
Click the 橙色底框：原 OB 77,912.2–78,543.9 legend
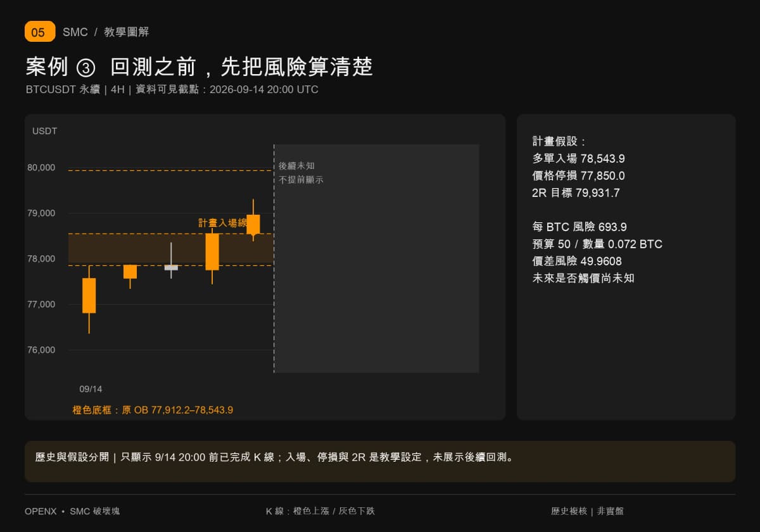153,410
